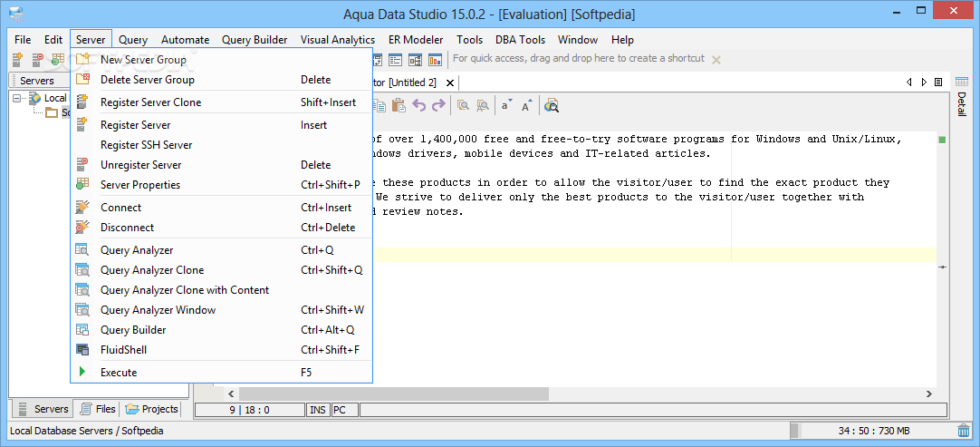This screenshot has width=980, height=447.
Task: Choose Query Analyzer Window menu item
Action: point(222,310)
